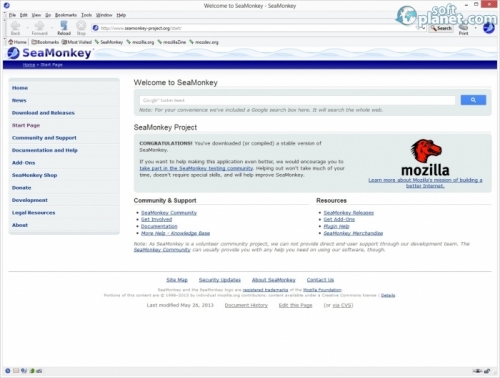The image size is (500, 378).
Task: Click the Plugin Help link
Action: click(336, 226)
